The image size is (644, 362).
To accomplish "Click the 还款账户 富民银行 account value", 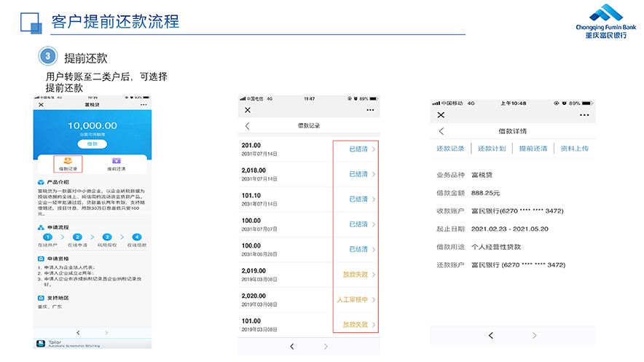I will click(x=518, y=265).
